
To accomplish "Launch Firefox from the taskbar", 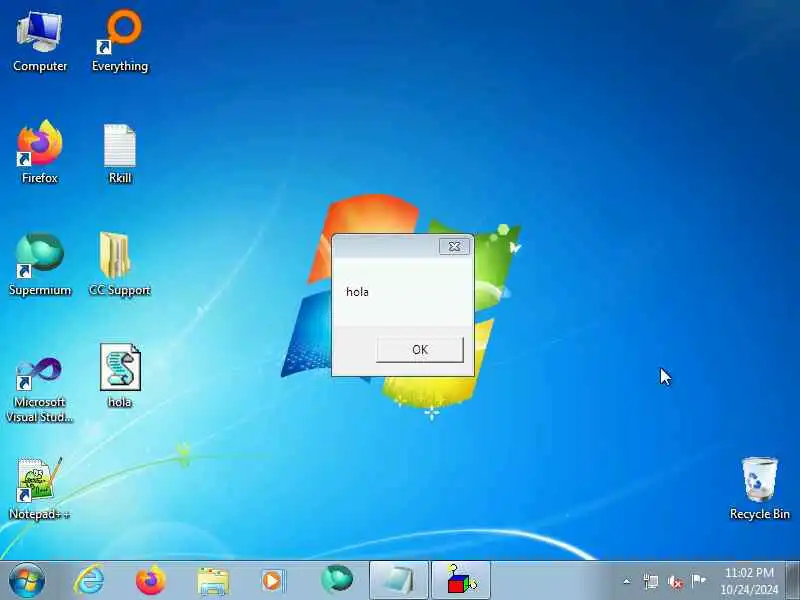I will pos(151,581).
